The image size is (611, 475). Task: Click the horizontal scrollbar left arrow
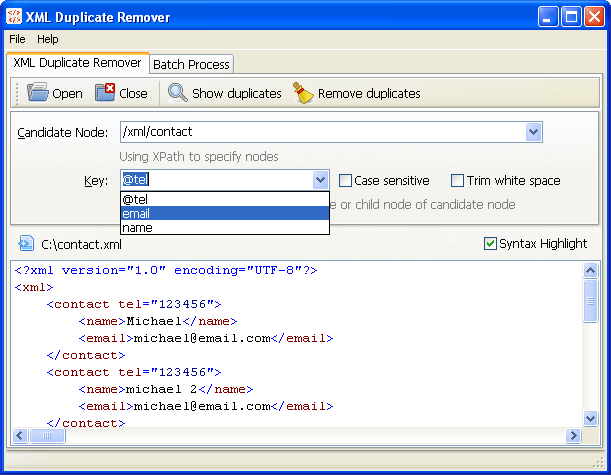point(20,435)
